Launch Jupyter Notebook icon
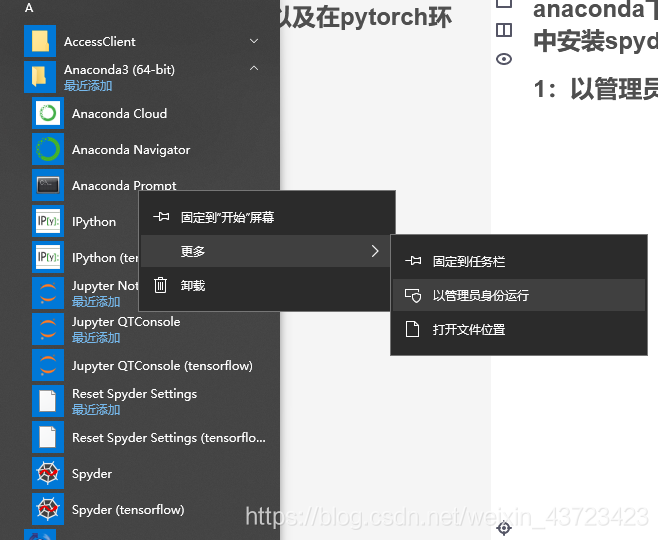The width and height of the screenshot is (658, 540). point(48,293)
